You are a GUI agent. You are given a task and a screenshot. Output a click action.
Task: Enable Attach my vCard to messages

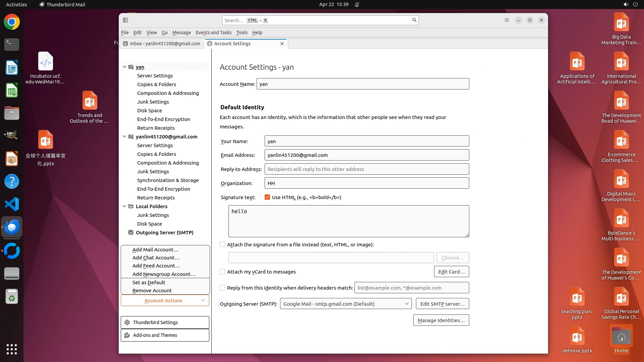point(222,272)
